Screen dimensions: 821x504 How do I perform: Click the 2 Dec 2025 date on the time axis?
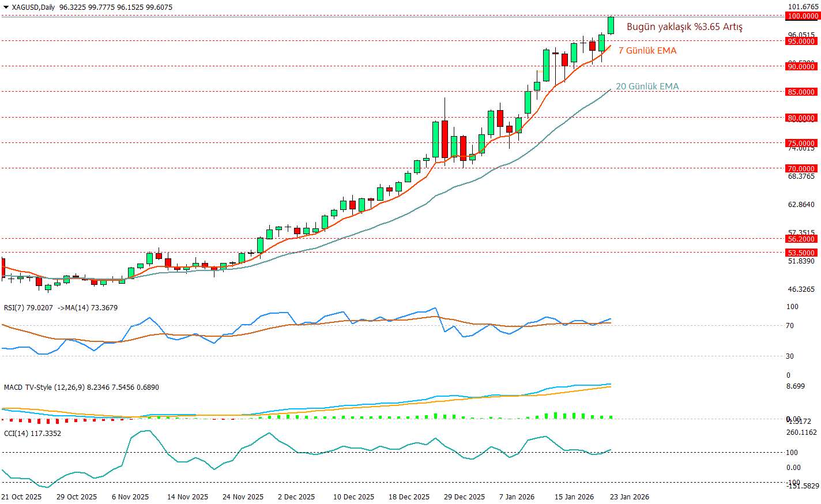pyautogui.click(x=296, y=497)
